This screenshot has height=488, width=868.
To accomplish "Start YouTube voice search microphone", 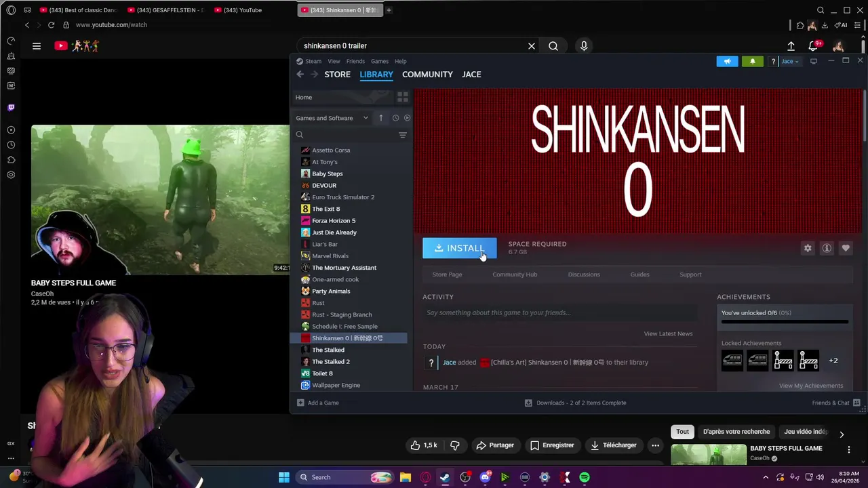I will click(x=584, y=46).
